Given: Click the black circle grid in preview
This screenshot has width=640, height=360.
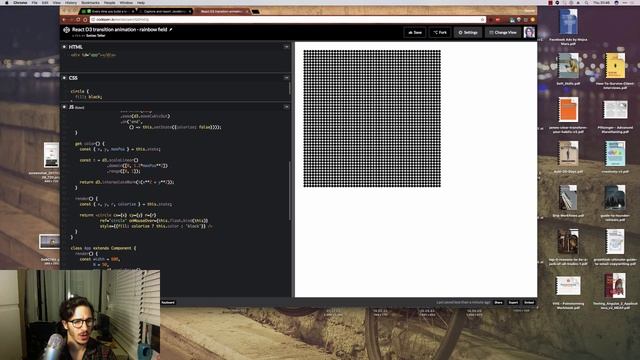Looking at the screenshot, I should click(372, 118).
